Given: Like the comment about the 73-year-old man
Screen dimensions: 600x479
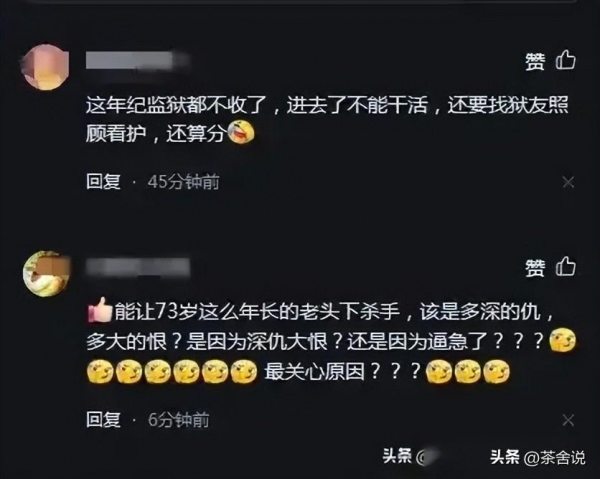Looking at the screenshot, I should click(566, 266).
